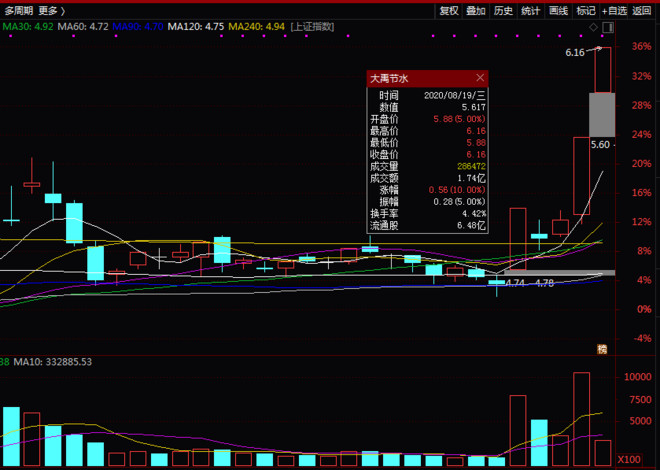Close the 大禹节水 data tooltip panel
The width and height of the screenshot is (660, 470).
(480, 77)
